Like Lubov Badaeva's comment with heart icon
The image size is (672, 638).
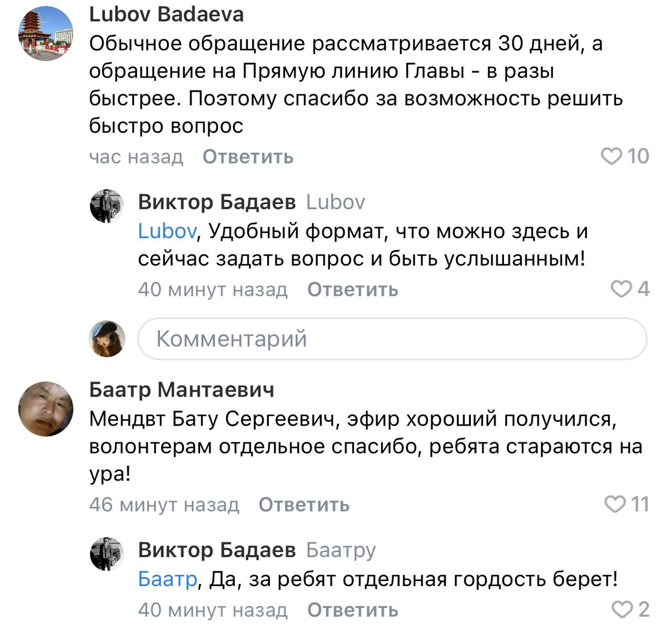[611, 156]
